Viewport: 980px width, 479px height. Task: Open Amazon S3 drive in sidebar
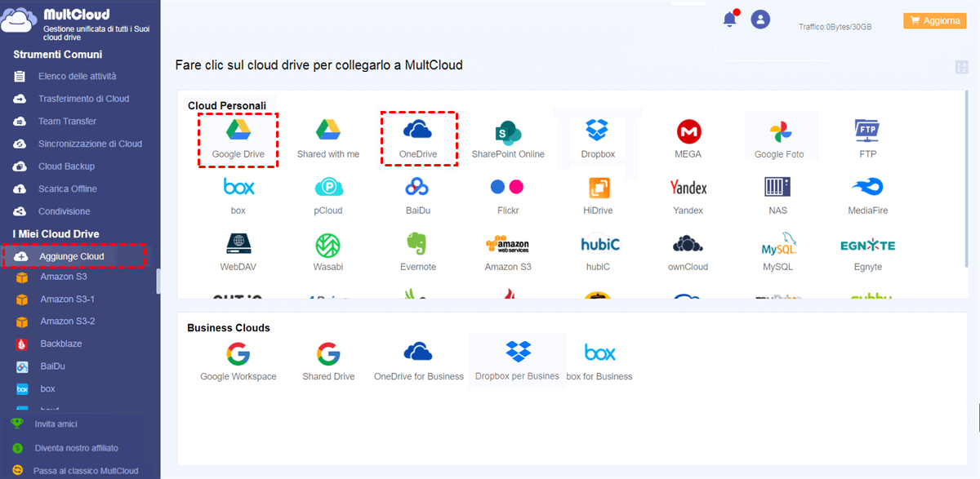[x=64, y=277]
